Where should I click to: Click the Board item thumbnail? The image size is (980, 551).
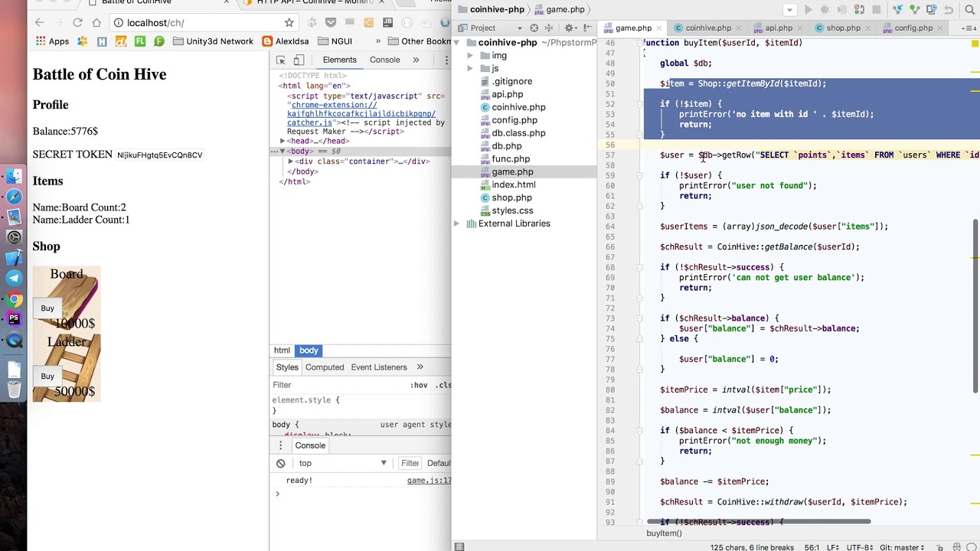click(x=67, y=300)
